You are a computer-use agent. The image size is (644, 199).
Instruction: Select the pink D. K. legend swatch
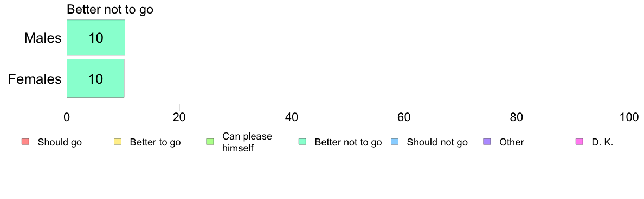point(579,142)
